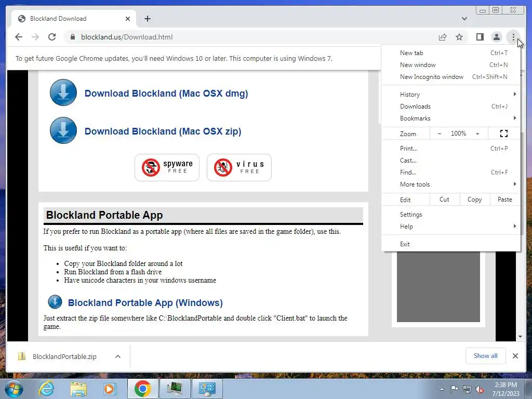532x399 pixels.
Task: Select New tab from Chrome menu
Action: [x=451, y=53]
